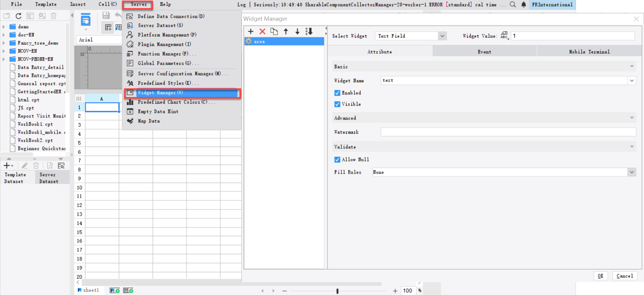
Task: Click the zoom slider handle
Action: point(337,291)
